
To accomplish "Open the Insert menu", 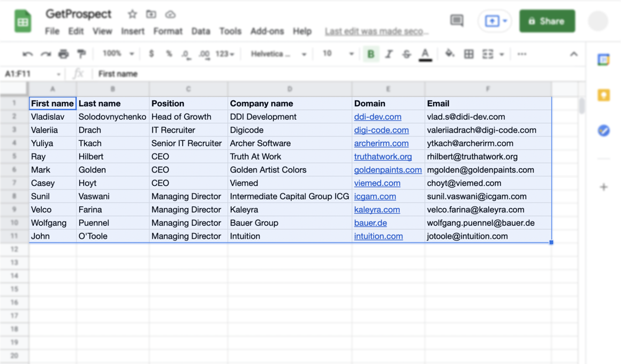I will tap(133, 31).
